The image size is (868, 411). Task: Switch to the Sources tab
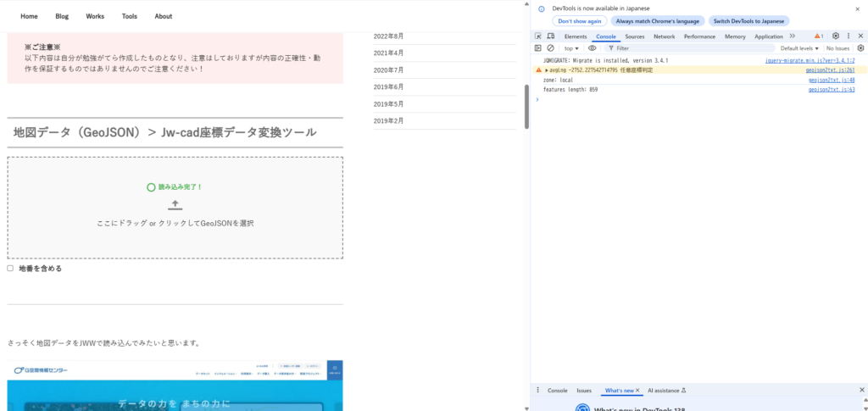tap(635, 36)
